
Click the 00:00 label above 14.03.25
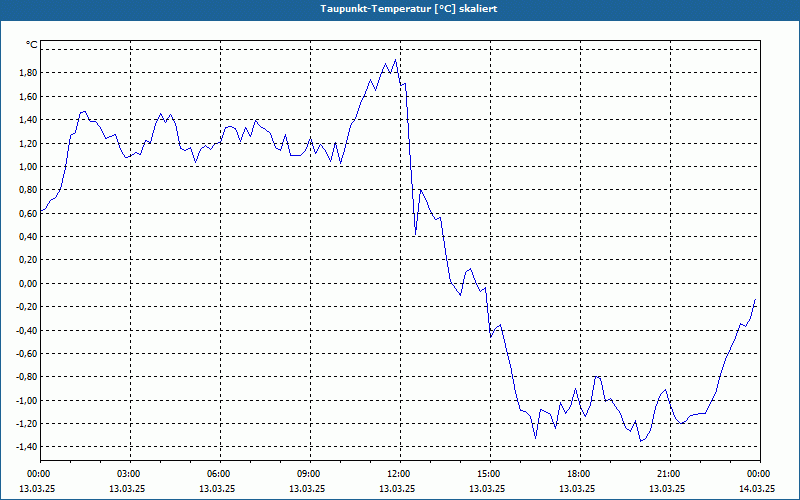click(760, 474)
